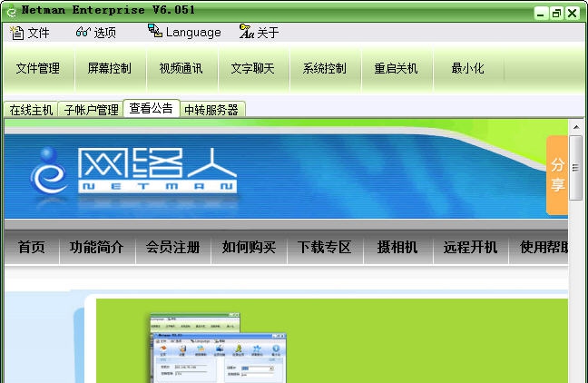The height and width of the screenshot is (383, 588).
Task: Restore down the Netman window
Action: 556,14
